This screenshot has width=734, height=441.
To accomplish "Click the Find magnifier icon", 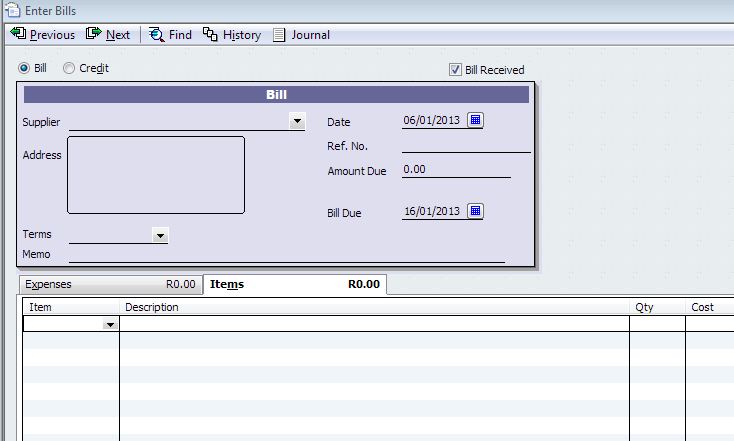I will [157, 34].
